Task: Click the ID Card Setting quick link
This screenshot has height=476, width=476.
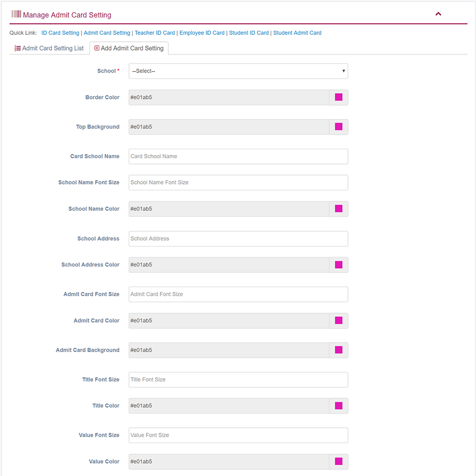Action: click(x=60, y=33)
